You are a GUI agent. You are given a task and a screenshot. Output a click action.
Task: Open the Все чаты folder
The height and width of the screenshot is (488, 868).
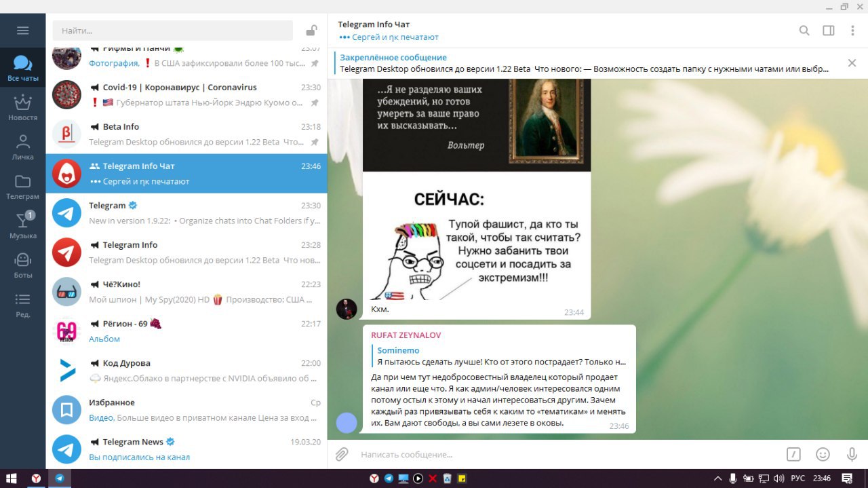[x=22, y=68]
